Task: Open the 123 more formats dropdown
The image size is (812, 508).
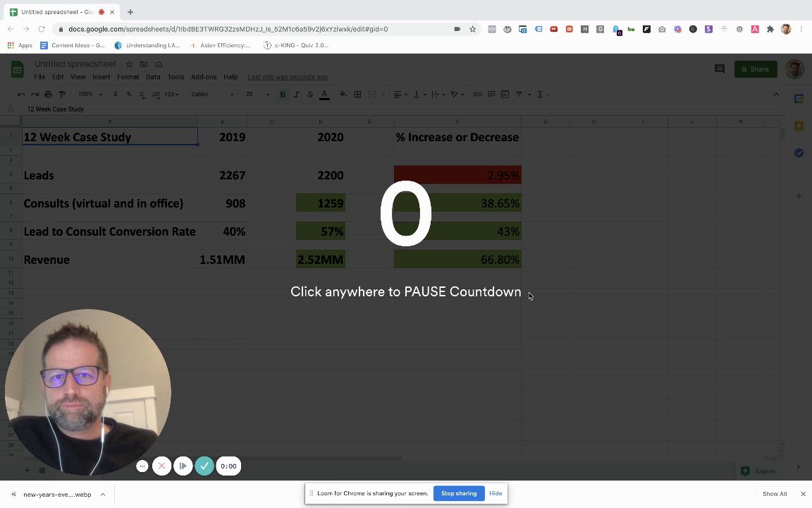Action: click(171, 95)
